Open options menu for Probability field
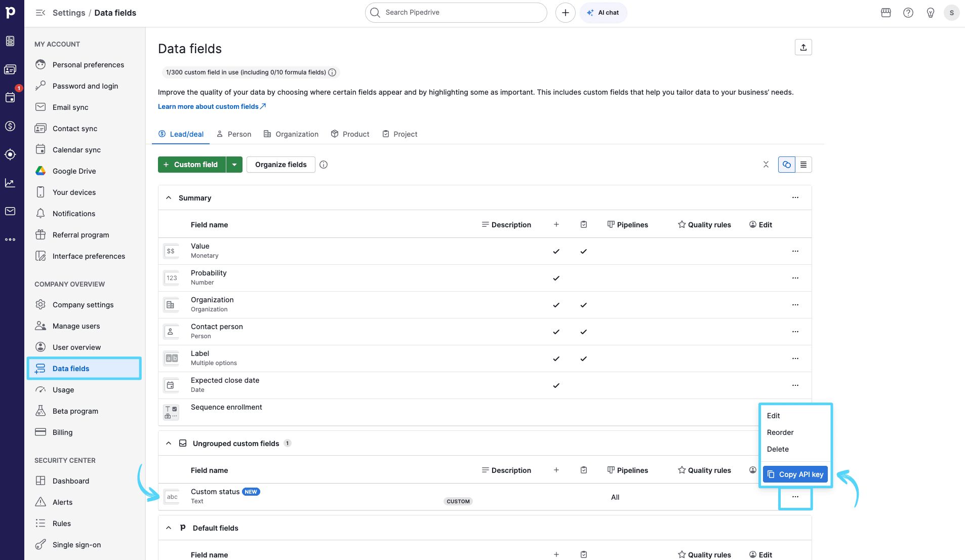This screenshot has height=560, width=965. tap(795, 278)
